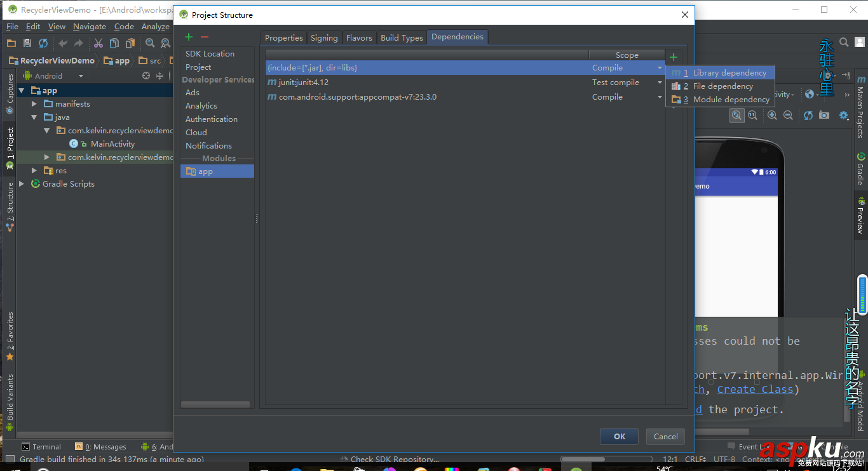Switch to the Flavors tab
The width and height of the screenshot is (868, 471).
tap(359, 38)
